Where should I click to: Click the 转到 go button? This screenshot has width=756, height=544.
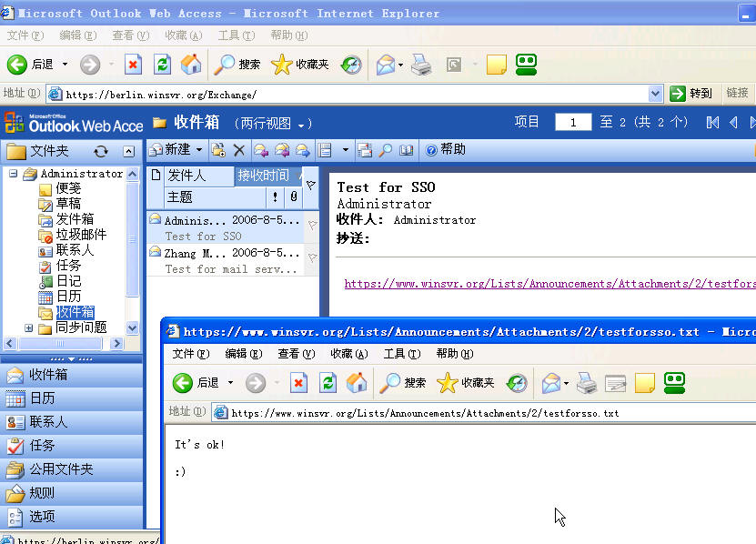tap(690, 93)
